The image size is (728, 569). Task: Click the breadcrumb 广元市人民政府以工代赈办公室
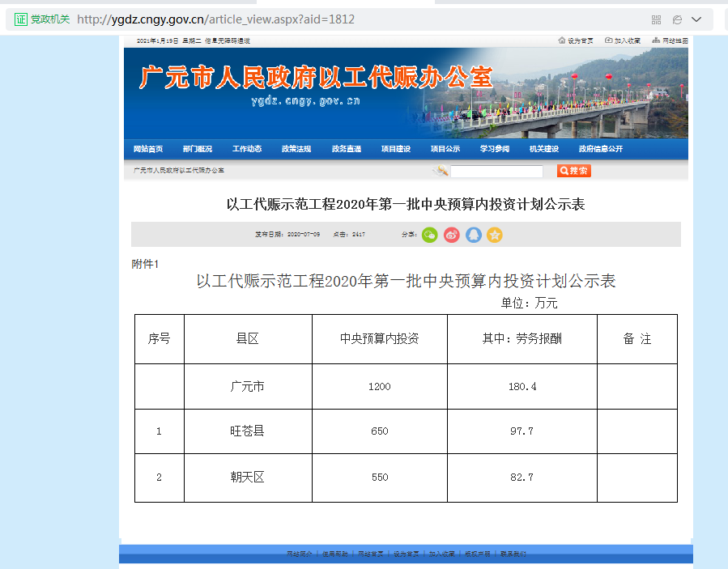(179, 170)
